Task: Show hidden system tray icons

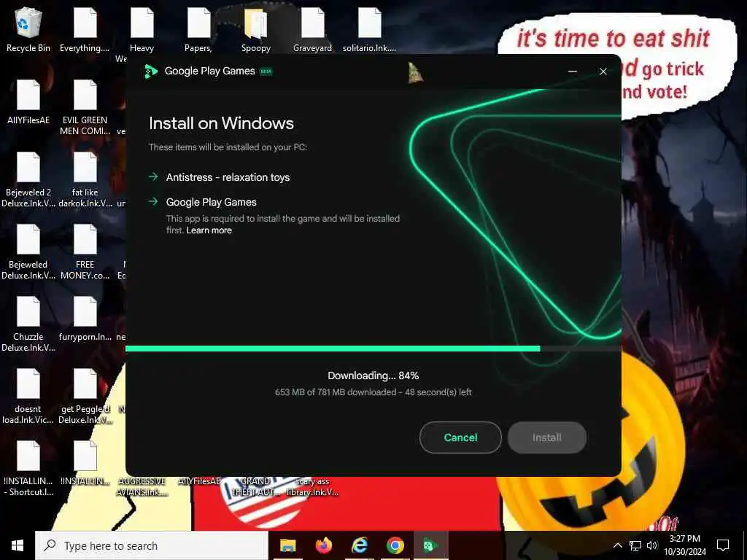Action: 617,545
